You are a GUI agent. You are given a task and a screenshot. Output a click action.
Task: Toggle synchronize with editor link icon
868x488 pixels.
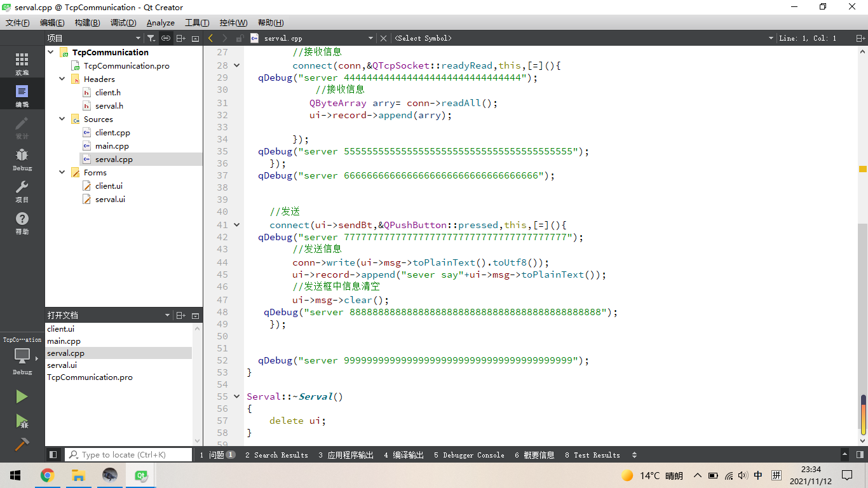pyautogui.click(x=166, y=38)
